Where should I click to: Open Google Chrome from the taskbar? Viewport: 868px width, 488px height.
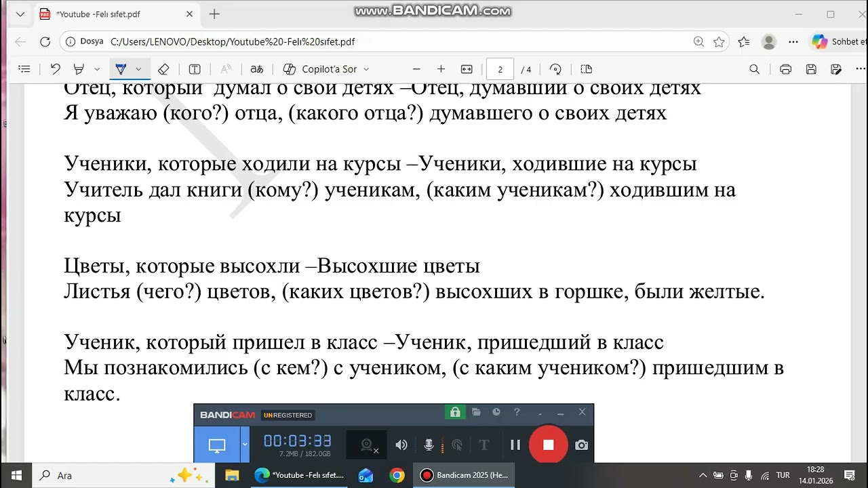397,475
